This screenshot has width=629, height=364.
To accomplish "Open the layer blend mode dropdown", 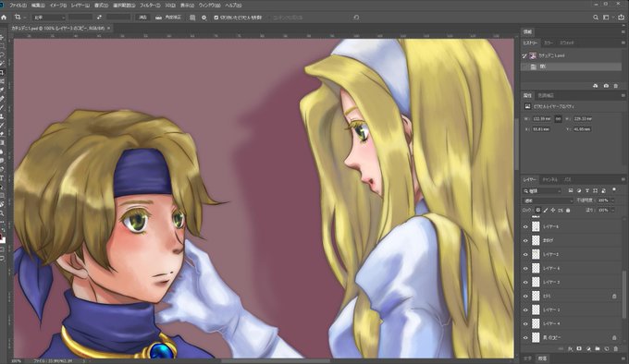I will 548,200.
